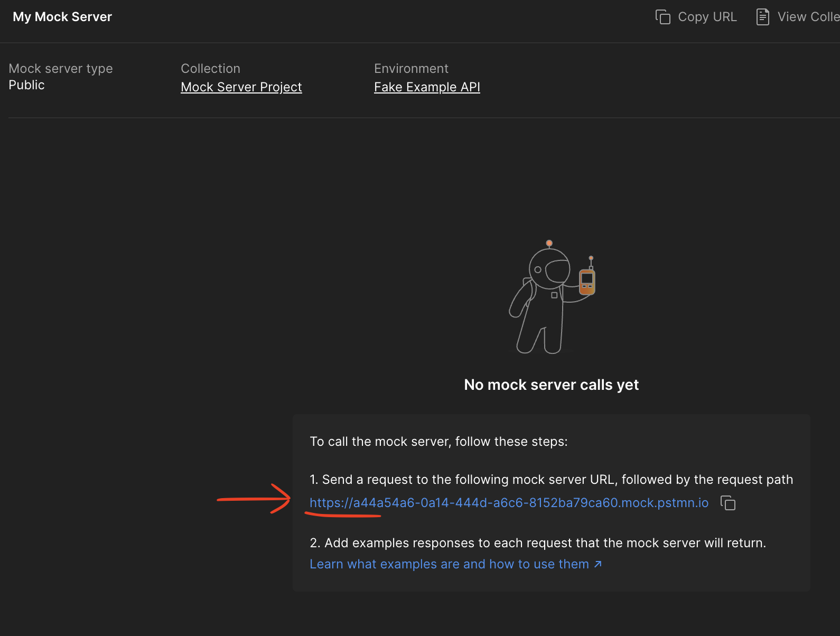This screenshot has height=636, width=840.
Task: Click the 'To call the mock server' text
Action: tap(438, 442)
